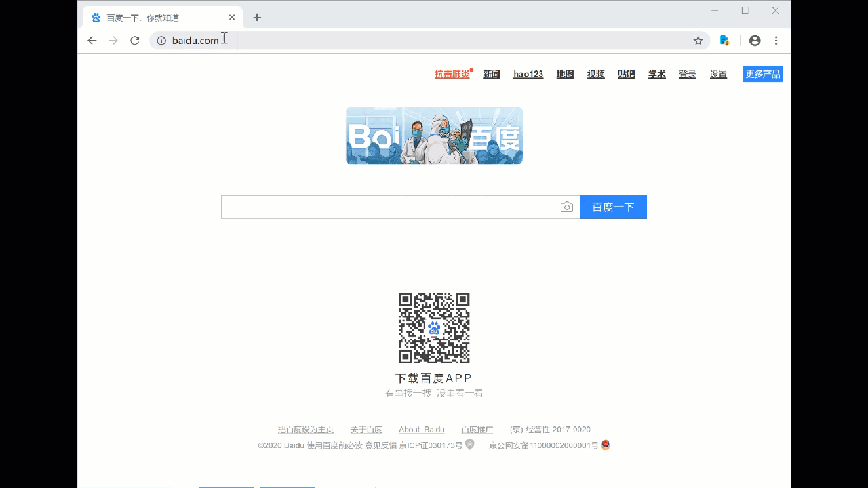Open the 意见反馈 feedback link
Viewport: 868px width, 488px height.
[x=381, y=445]
